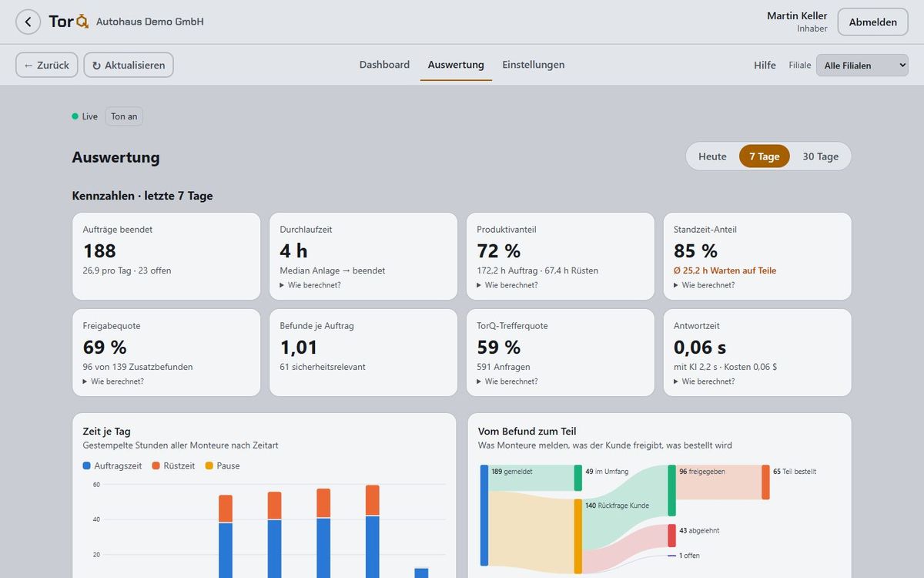Expand 'Wie berechnet?' under Antwortzeit
This screenshot has width=924, height=578.
coord(705,381)
